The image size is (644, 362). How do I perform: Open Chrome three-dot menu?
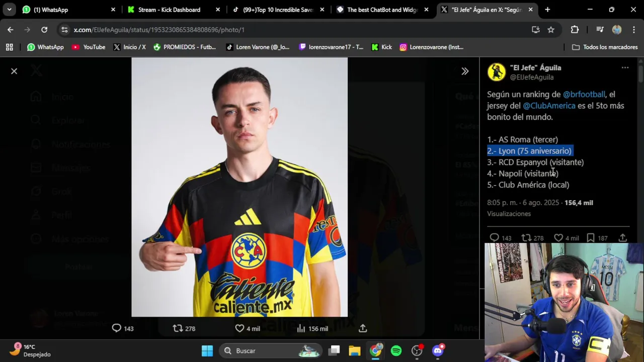point(633,30)
